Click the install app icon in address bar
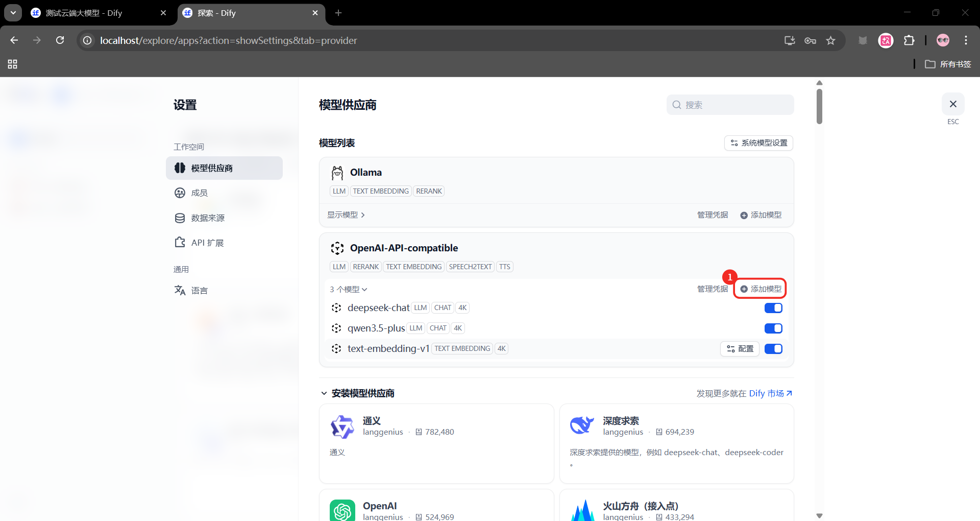This screenshot has height=521, width=980. click(x=790, y=40)
